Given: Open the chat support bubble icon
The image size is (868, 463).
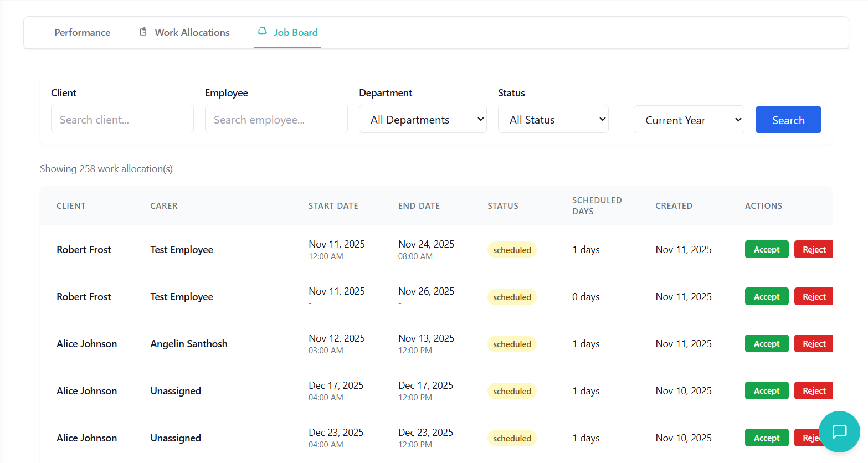Looking at the screenshot, I should coord(839,431).
